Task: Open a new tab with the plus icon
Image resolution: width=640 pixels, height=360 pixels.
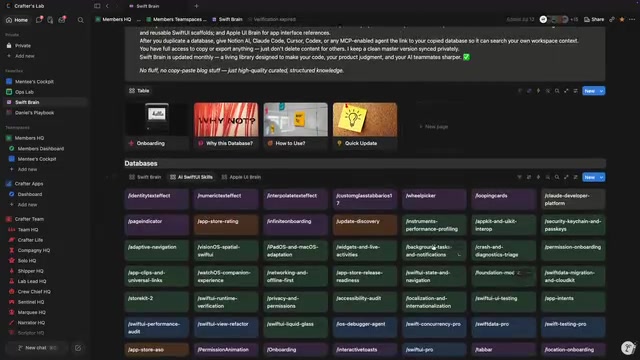Action: click(x=196, y=6)
